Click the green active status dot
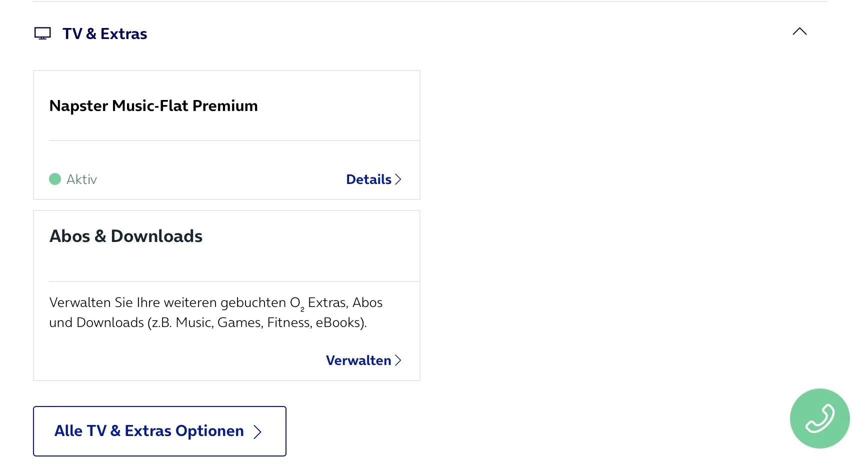The width and height of the screenshot is (868, 468). point(55,179)
